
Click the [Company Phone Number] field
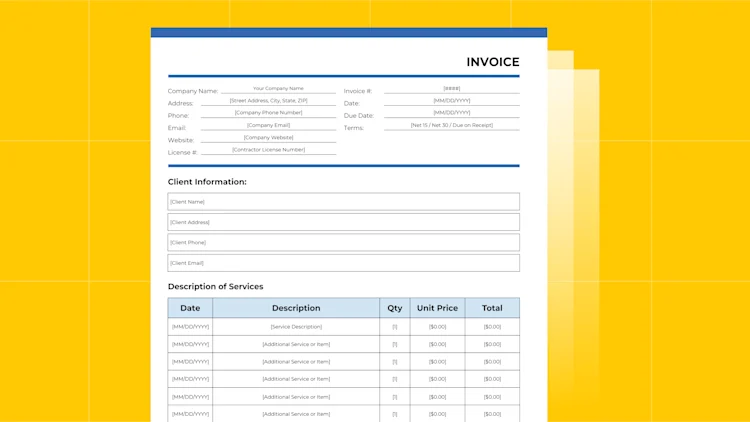coord(268,113)
